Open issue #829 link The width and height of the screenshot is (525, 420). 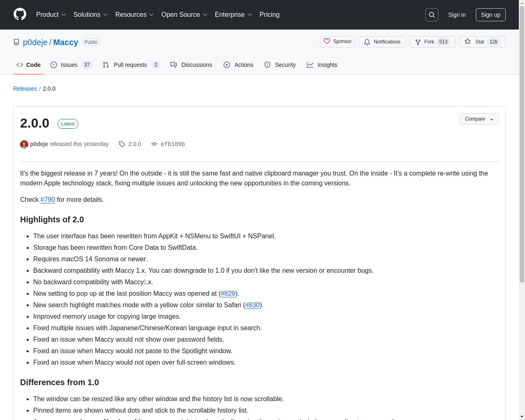click(x=228, y=293)
